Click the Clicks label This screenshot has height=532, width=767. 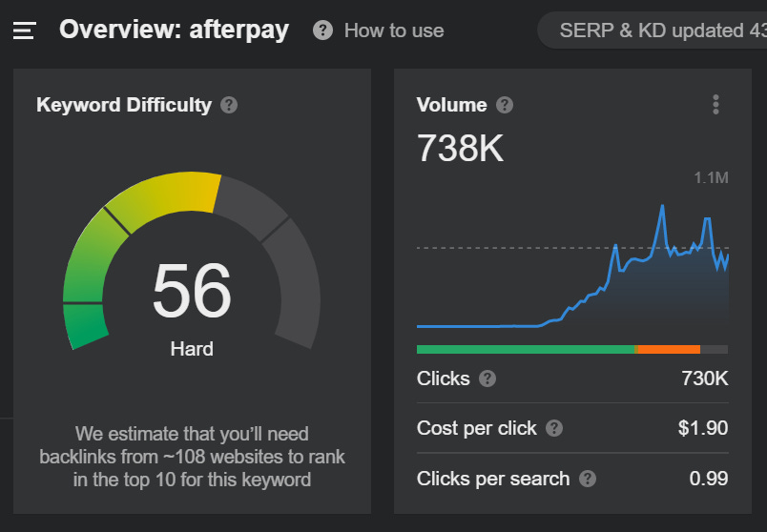444,379
